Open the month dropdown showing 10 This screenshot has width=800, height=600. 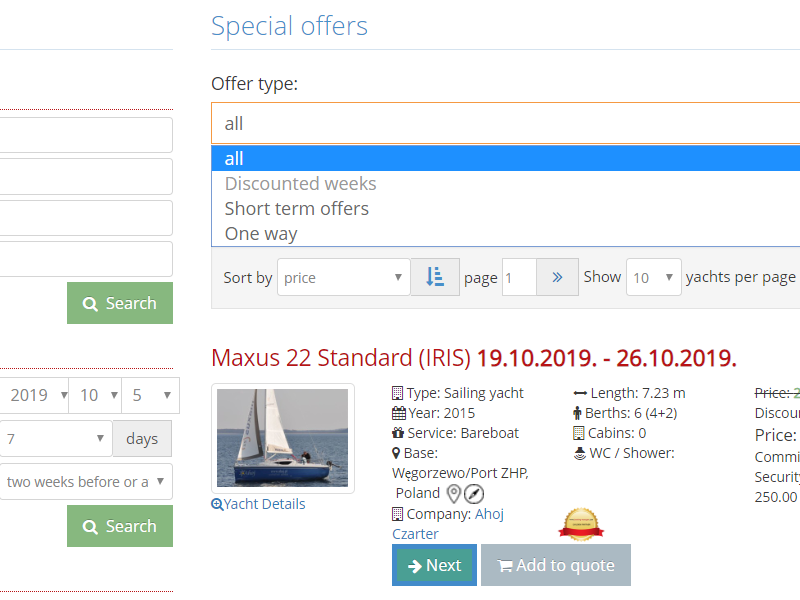coord(94,395)
